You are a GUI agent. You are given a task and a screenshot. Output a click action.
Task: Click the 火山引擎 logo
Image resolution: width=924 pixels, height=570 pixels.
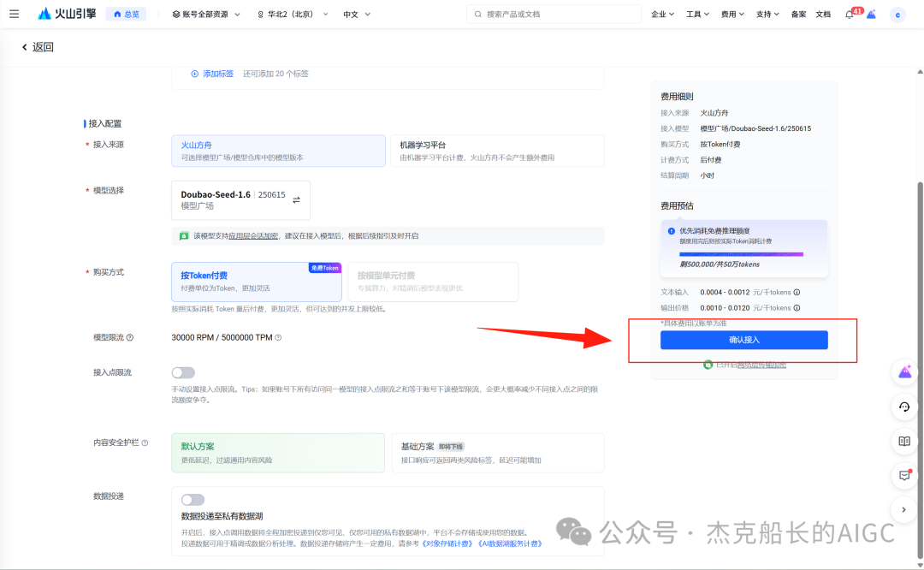click(67, 14)
